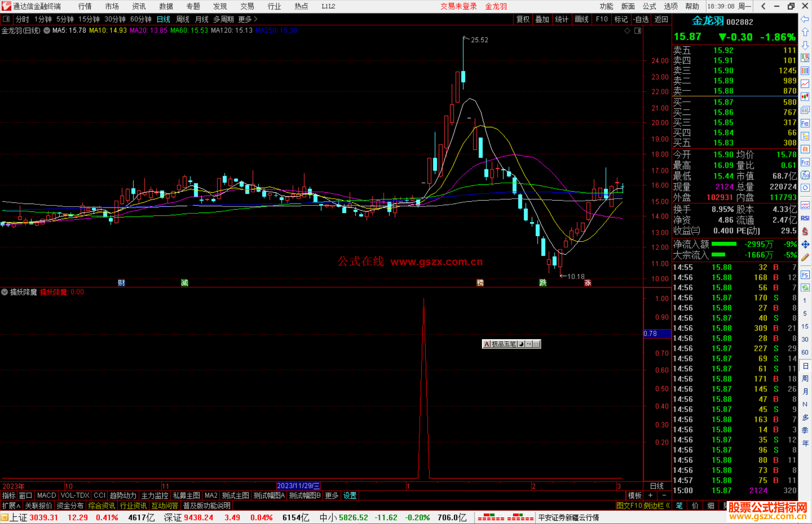Image resolution: width=812 pixels, height=524 pixels.
Task: Select the pencil drawing tool icon
Action: 805,257
